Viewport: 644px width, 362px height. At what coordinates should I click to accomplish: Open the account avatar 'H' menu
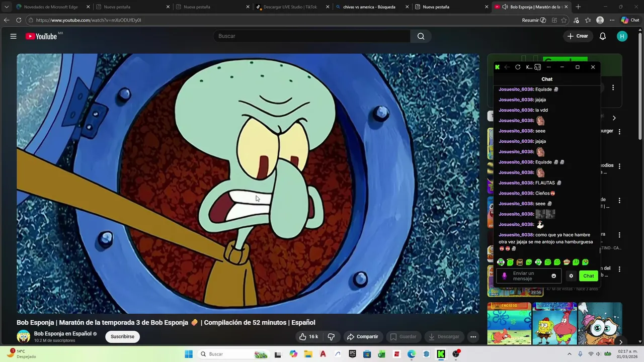(x=622, y=36)
